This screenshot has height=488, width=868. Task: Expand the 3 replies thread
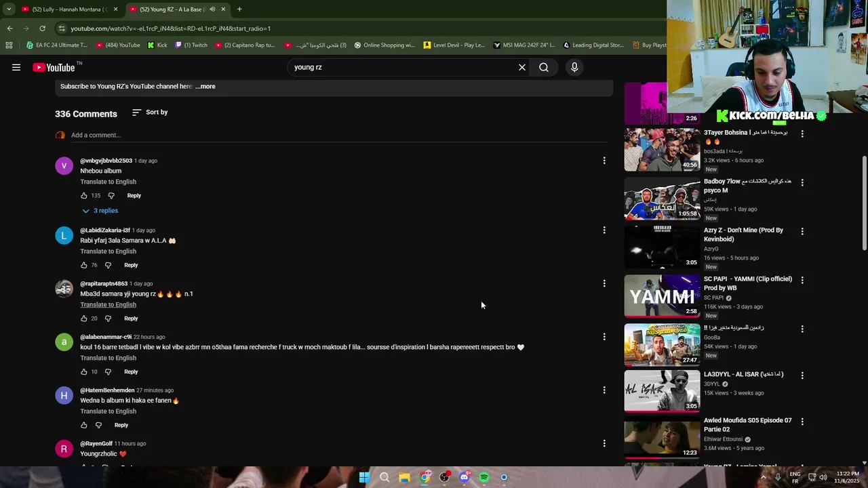coord(100,211)
